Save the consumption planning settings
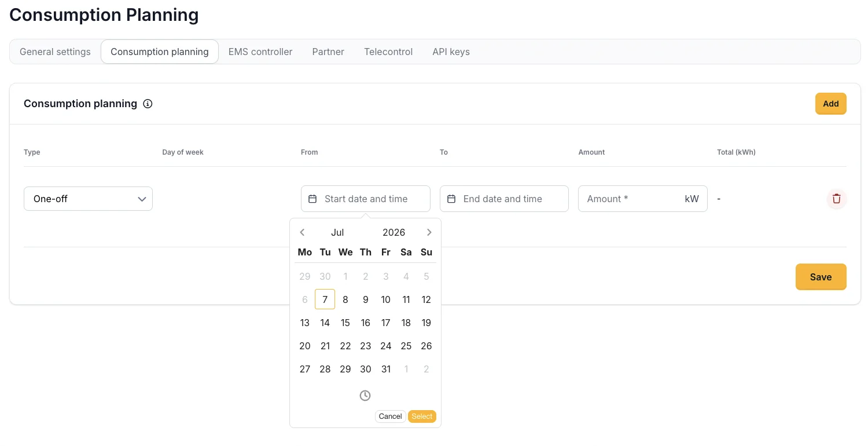The width and height of the screenshot is (868, 446). (821, 277)
